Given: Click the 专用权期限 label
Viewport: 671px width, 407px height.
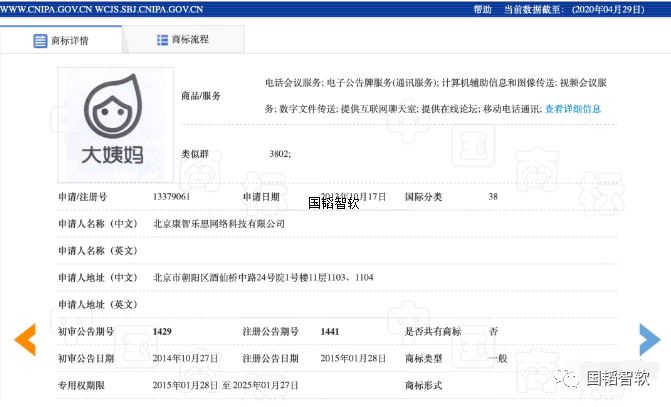Looking at the screenshot, I should (x=81, y=385).
